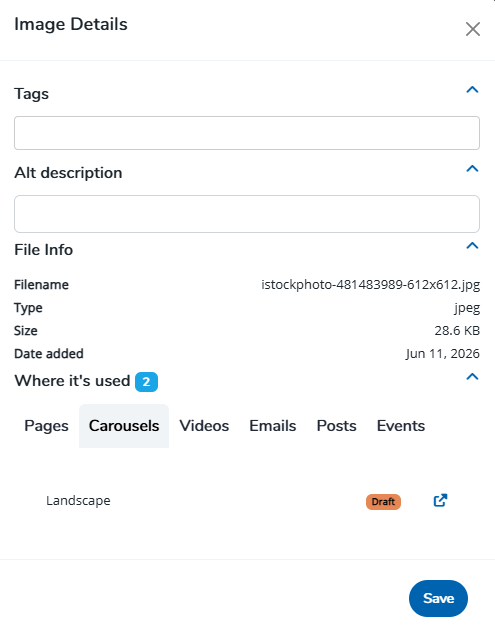Click the Landscape carousel entry
Screen dimensions: 495x630
(x=78, y=501)
